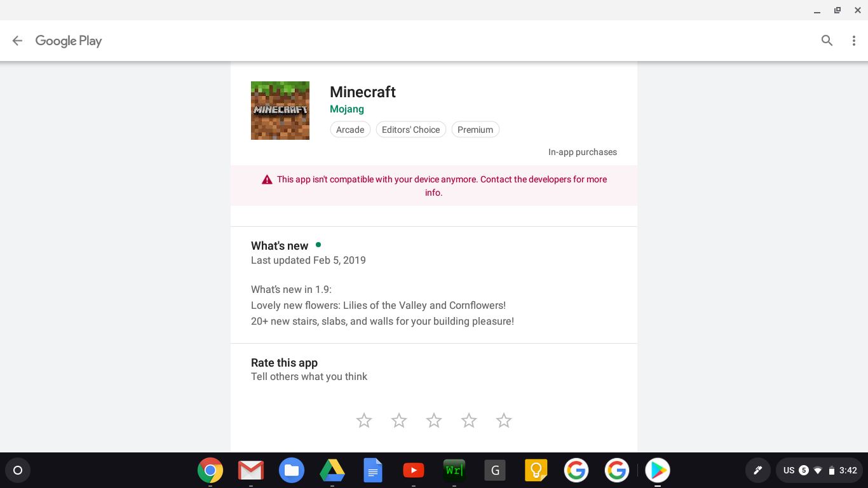This screenshot has width=868, height=488.
Task: Select the Arcade category chip
Action: tap(350, 130)
